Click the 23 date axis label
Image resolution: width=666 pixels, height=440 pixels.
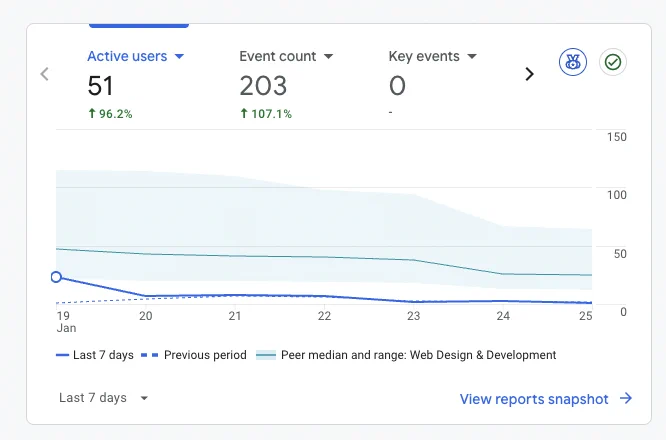pos(414,316)
